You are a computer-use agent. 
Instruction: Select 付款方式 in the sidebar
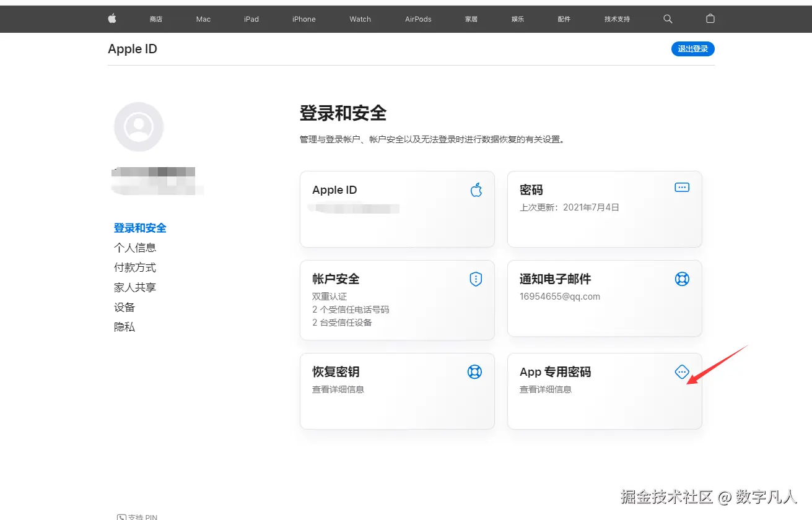pos(135,267)
